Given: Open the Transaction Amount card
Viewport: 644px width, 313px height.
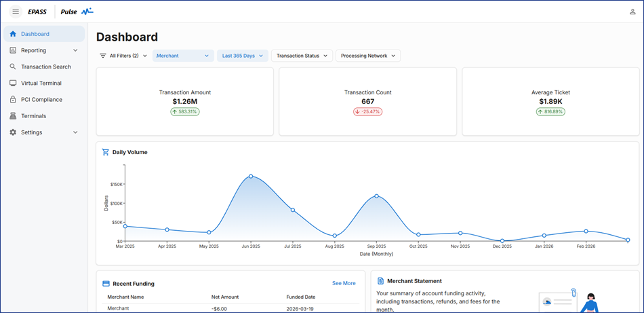Looking at the screenshot, I should click(x=184, y=101).
